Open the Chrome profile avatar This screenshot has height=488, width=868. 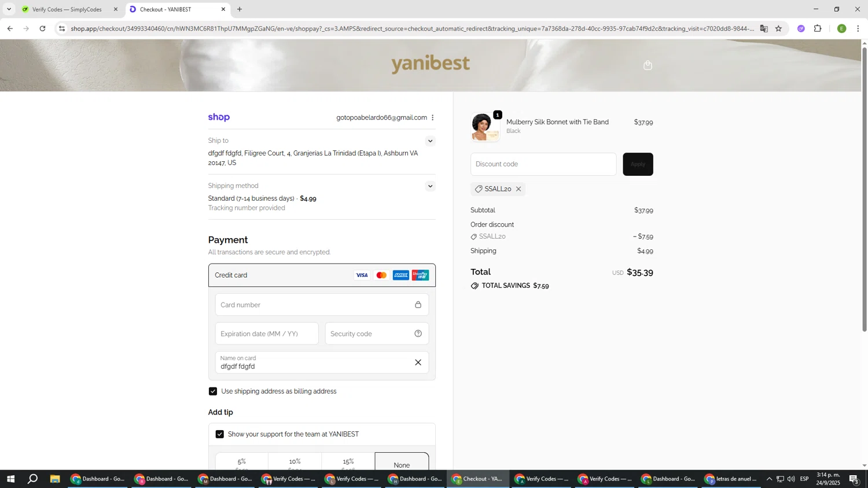coord(841,28)
